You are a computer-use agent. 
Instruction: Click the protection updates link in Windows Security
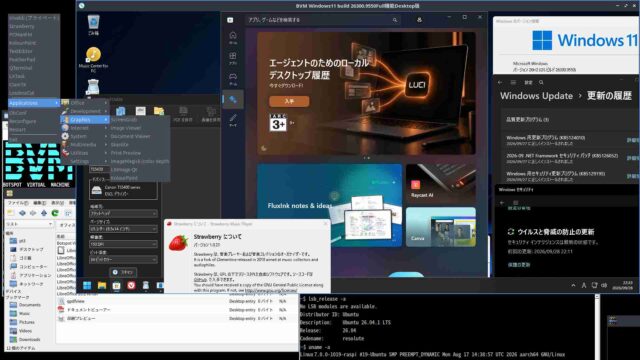(519, 264)
